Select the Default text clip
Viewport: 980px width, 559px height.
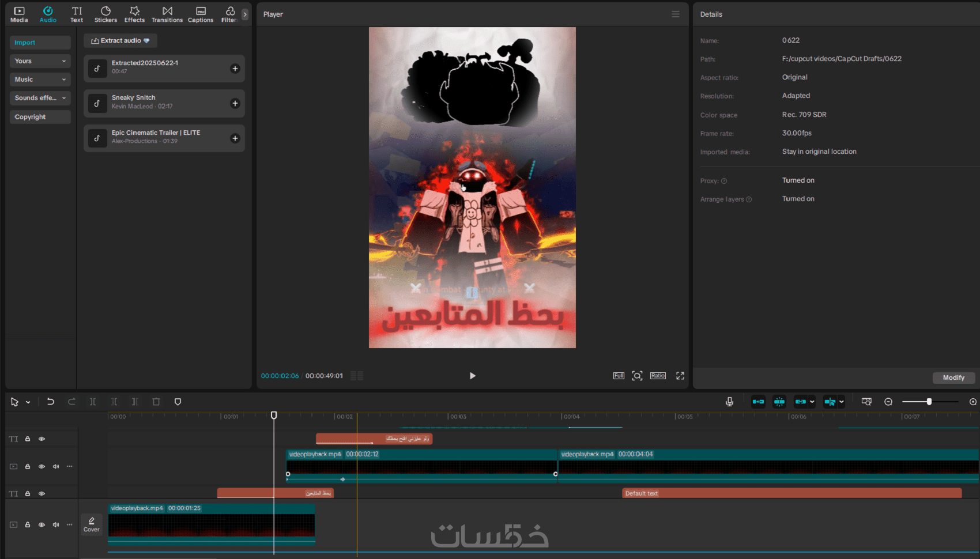point(792,493)
